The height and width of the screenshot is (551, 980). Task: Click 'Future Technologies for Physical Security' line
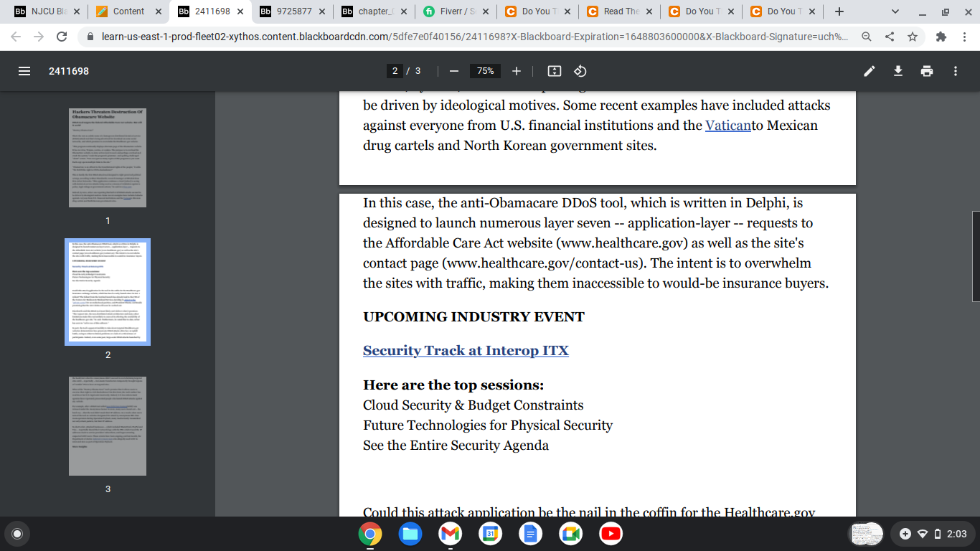(x=488, y=425)
